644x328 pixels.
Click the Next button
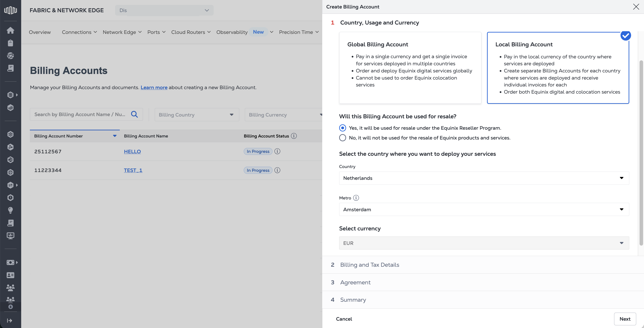pos(625,319)
